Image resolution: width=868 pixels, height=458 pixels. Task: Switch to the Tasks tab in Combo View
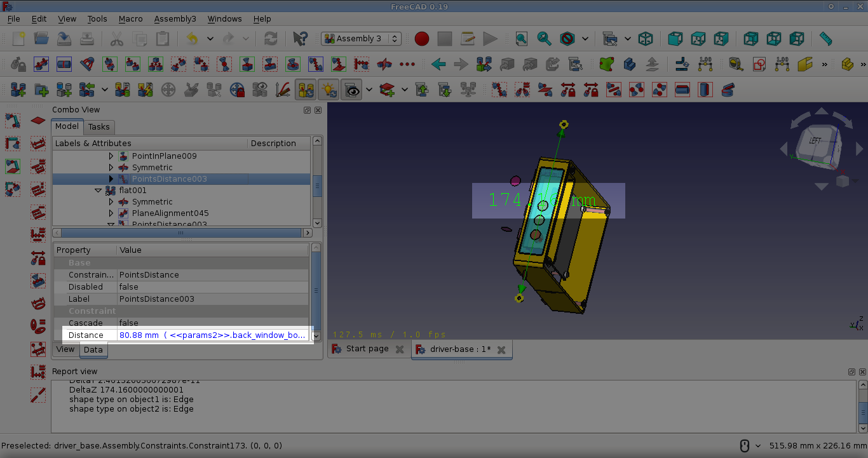click(x=99, y=126)
